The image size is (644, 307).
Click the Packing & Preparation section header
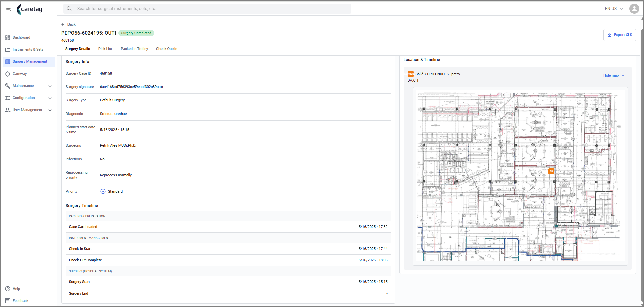[228, 216]
